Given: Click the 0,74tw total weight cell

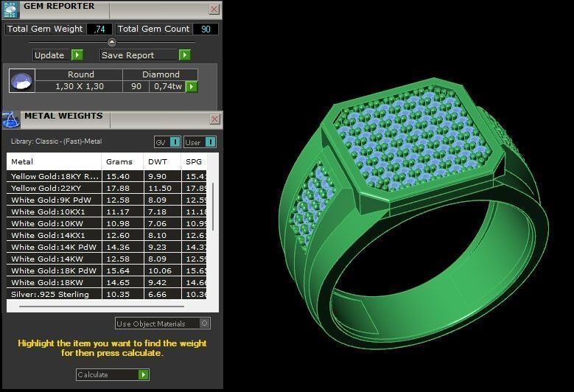Looking at the screenshot, I should (168, 86).
